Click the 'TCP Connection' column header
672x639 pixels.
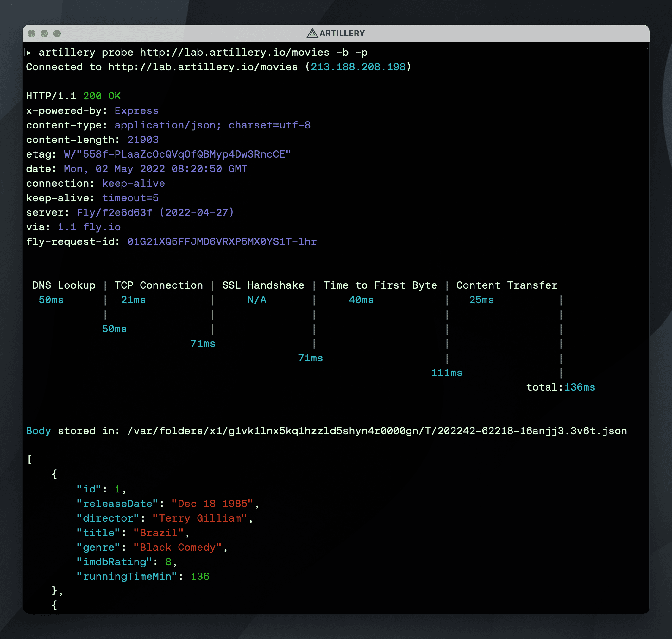pyautogui.click(x=159, y=285)
